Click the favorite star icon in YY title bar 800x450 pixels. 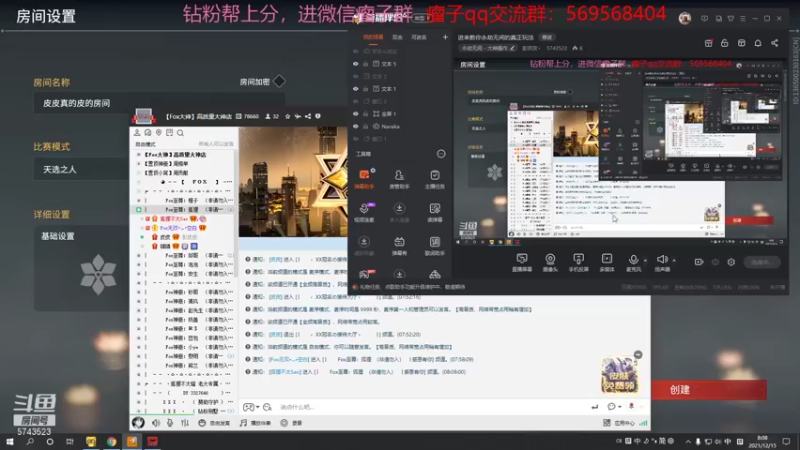[x=288, y=116]
